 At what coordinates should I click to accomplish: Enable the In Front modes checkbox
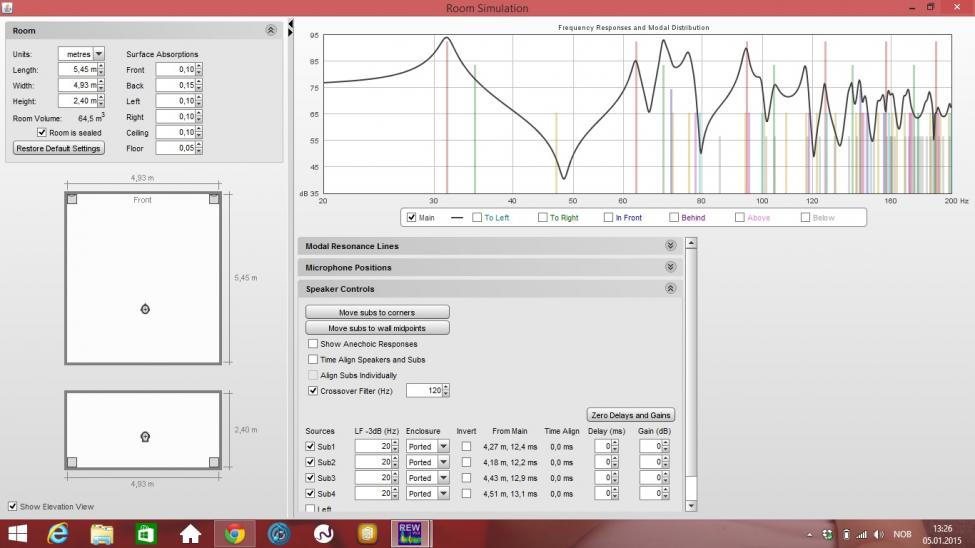[608, 217]
